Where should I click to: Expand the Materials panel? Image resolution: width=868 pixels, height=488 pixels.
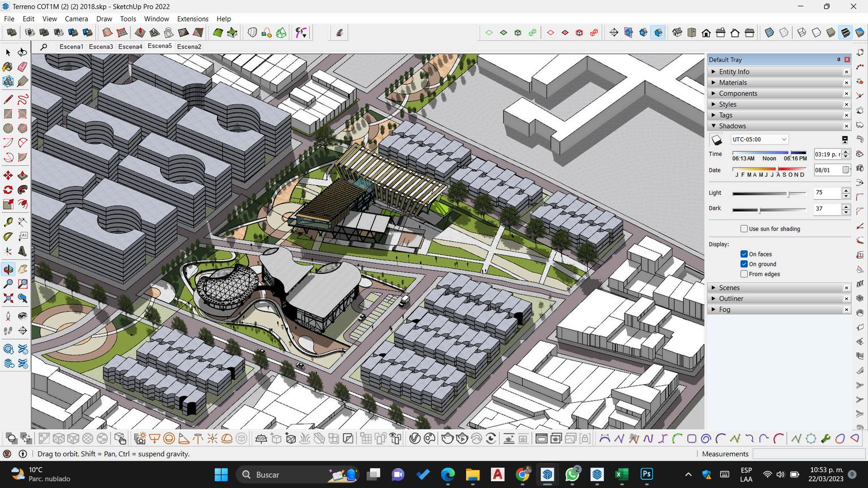click(732, 82)
